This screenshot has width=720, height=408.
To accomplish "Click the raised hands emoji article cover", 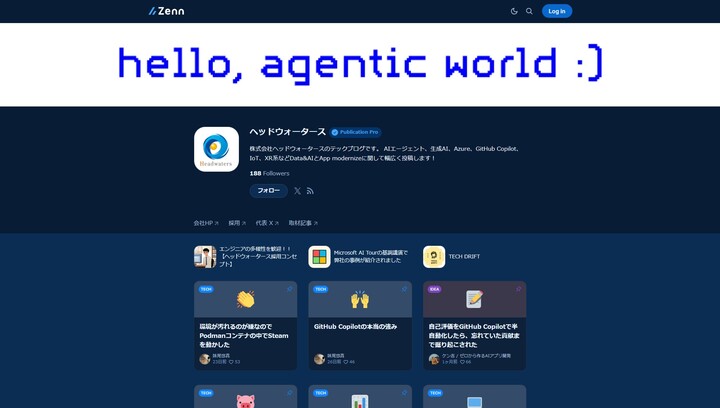I will click(x=360, y=299).
